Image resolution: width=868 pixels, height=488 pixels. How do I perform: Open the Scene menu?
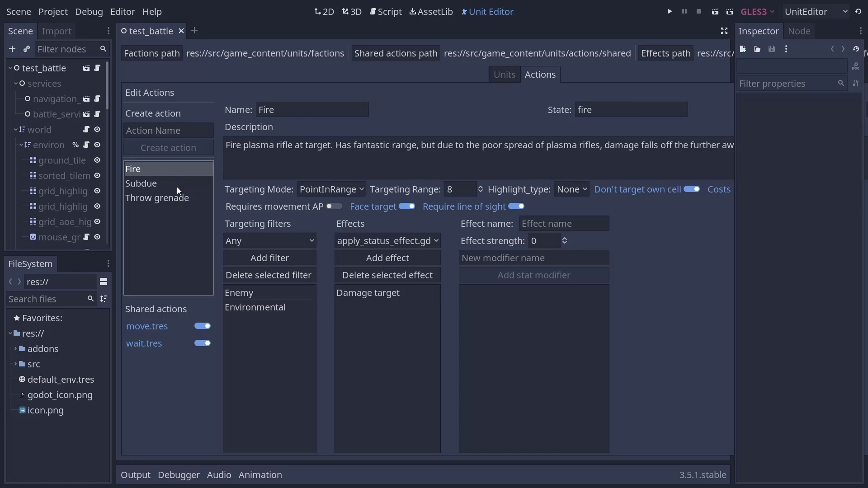pyautogui.click(x=19, y=12)
